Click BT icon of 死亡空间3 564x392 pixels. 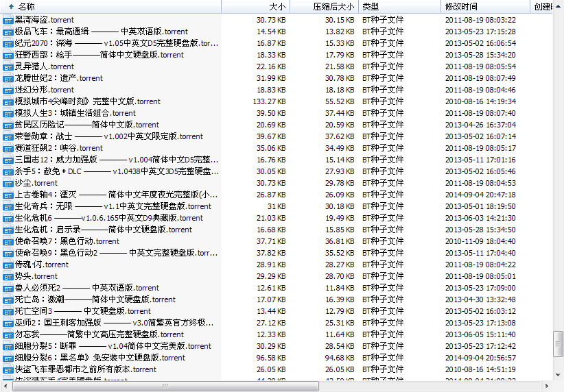pos(8,311)
